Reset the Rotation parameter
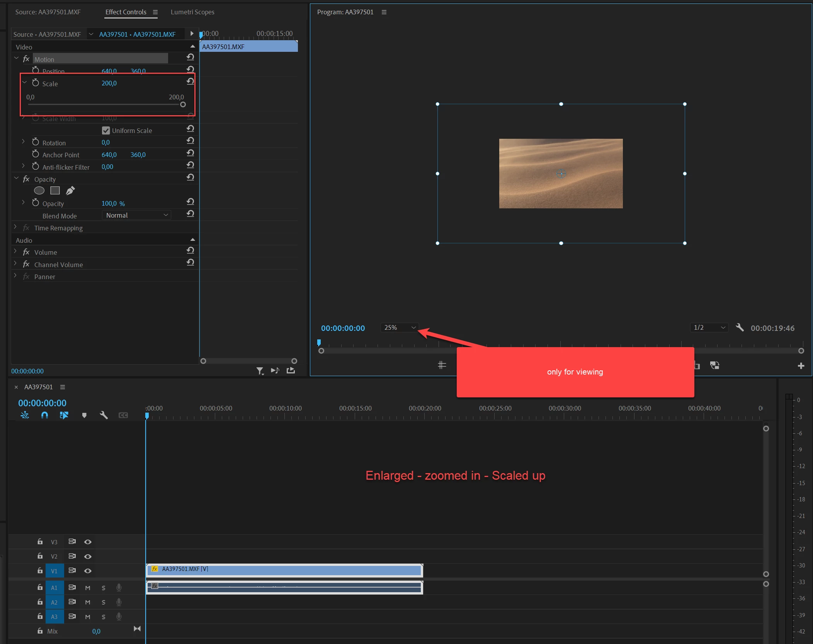813x644 pixels. 190,141
